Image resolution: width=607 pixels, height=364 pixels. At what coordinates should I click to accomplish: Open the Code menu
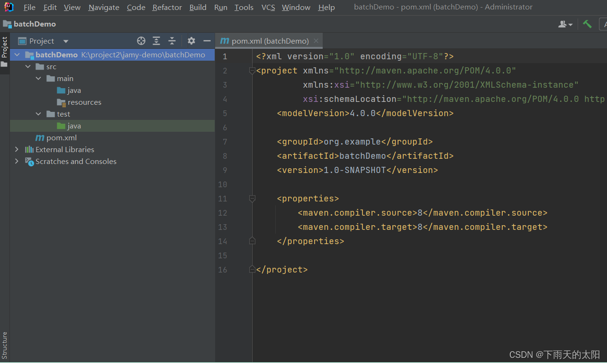coord(136,8)
